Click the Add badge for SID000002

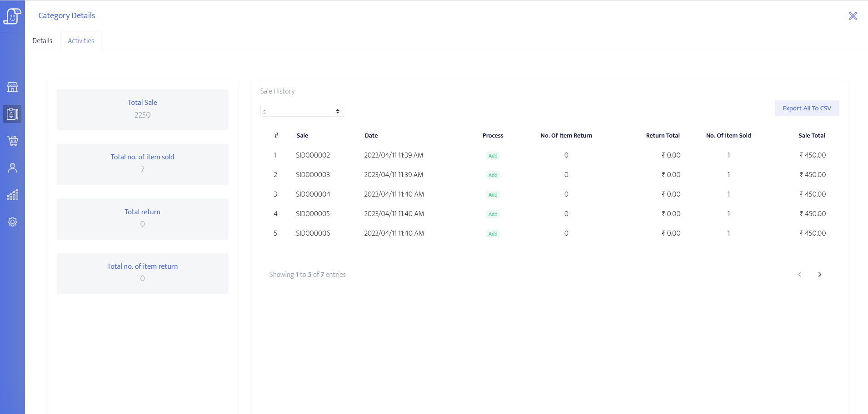pyautogui.click(x=493, y=156)
